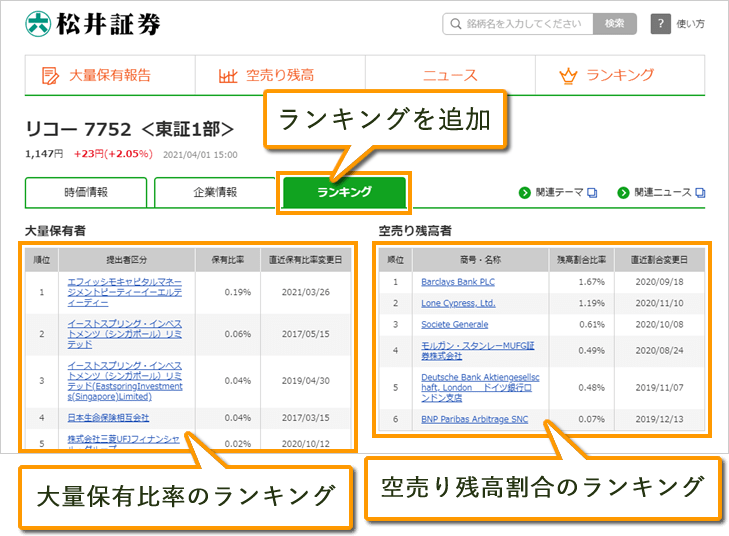This screenshot has width=729, height=536.
Task: Open エフィッシモキャピタル holder link
Action: pyautogui.click(x=125, y=292)
